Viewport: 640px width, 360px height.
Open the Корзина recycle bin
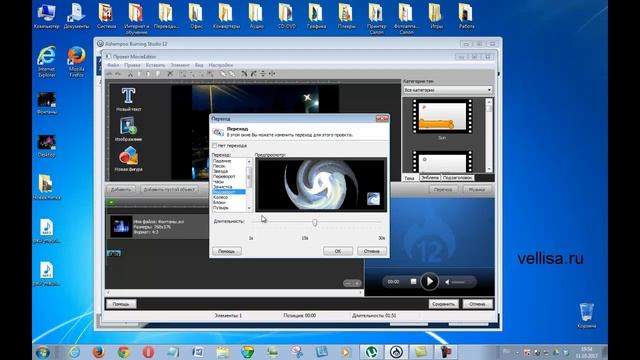pos(587,316)
